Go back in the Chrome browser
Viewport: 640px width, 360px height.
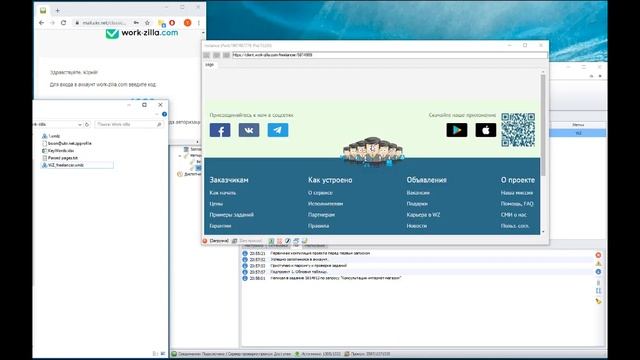coord(41,23)
